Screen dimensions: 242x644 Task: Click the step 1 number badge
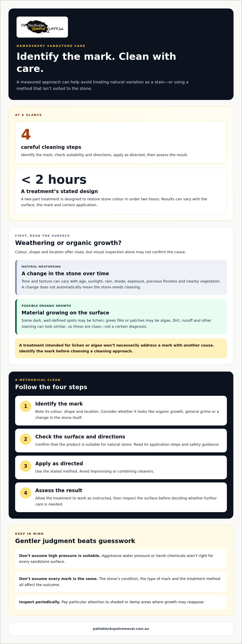pos(25,406)
